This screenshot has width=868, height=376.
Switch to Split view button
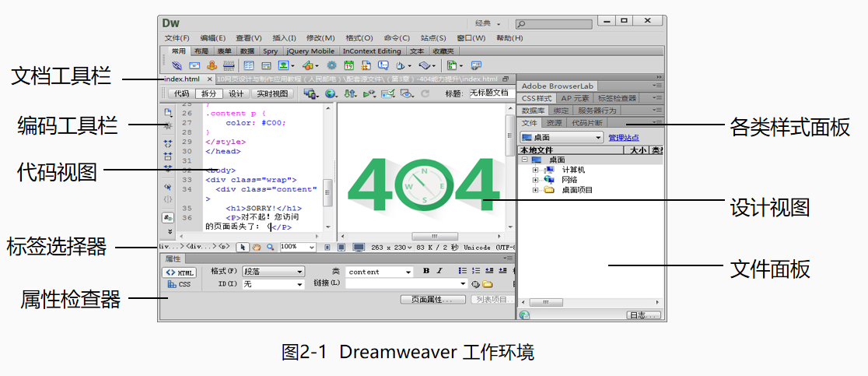click(x=208, y=93)
